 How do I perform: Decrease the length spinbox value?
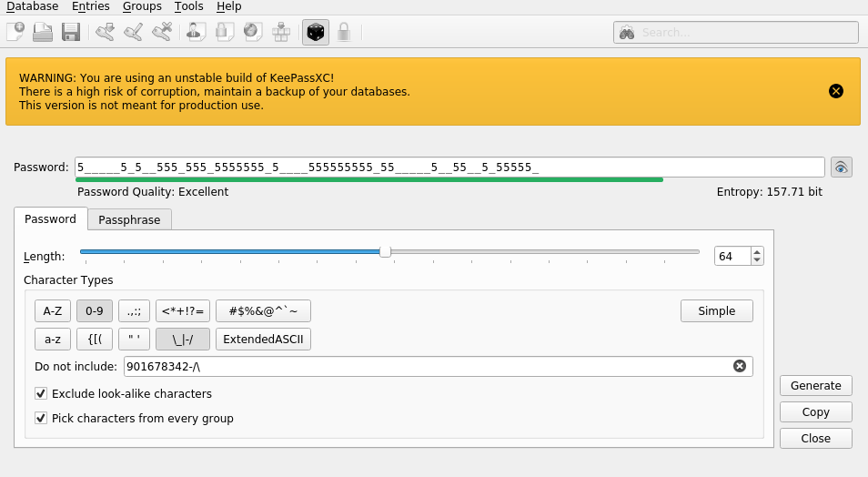point(757,260)
